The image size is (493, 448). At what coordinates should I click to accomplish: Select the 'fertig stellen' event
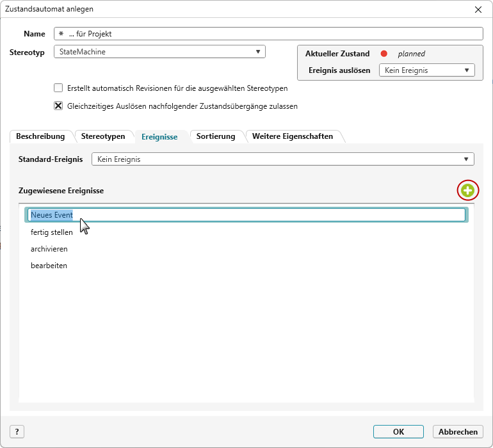52,232
